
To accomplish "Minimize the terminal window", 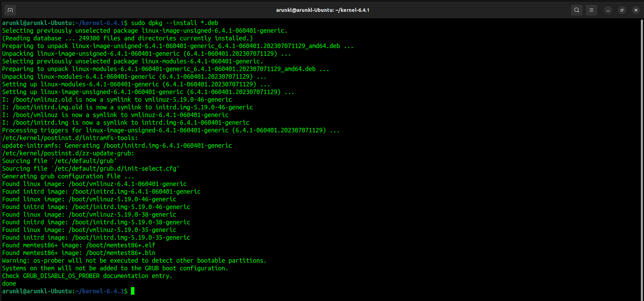I will 608,10.
